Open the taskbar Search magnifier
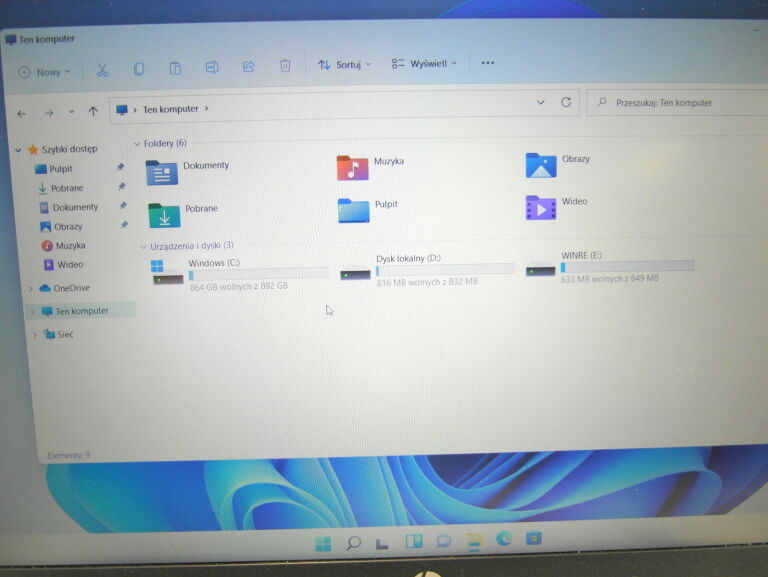The image size is (768, 577). coord(353,543)
